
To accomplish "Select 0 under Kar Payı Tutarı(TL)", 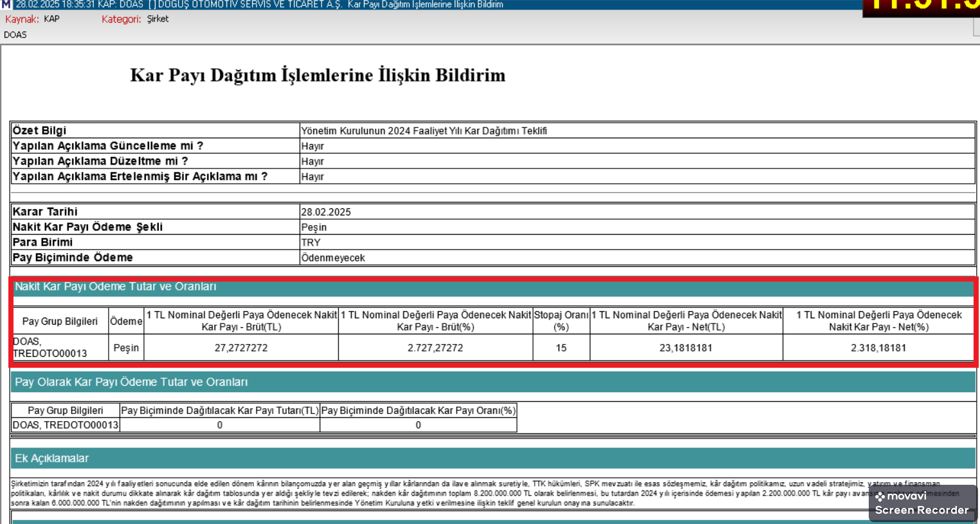I will (220, 425).
